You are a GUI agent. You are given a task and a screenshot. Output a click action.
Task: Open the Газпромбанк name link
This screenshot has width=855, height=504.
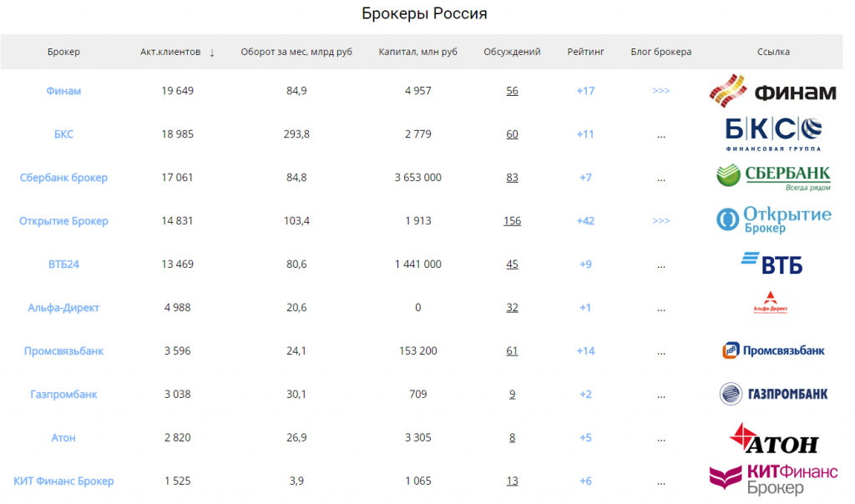tap(63, 394)
